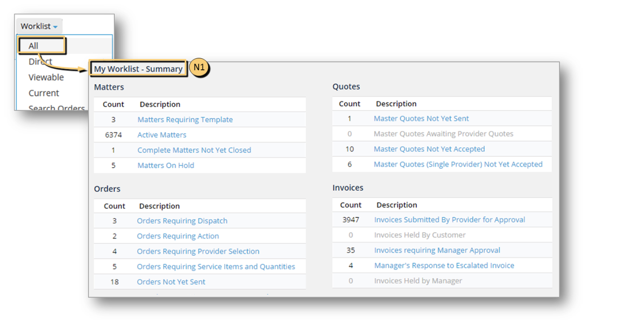Choose Viewable in the Worklist menu
Screen dimensions: 644x332
[46, 77]
